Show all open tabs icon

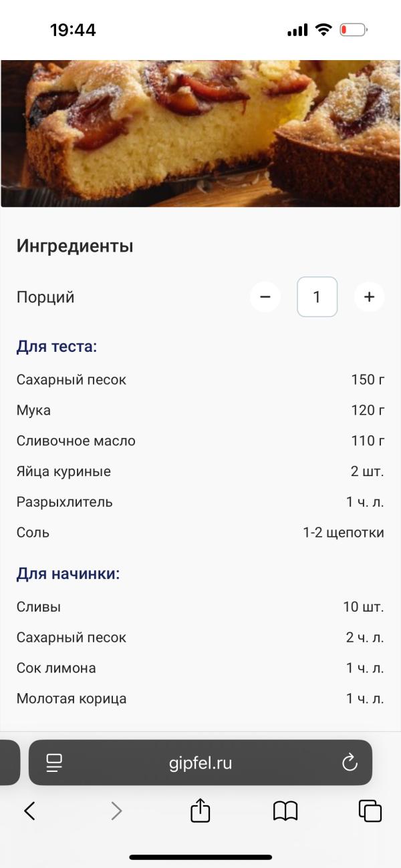[370, 811]
